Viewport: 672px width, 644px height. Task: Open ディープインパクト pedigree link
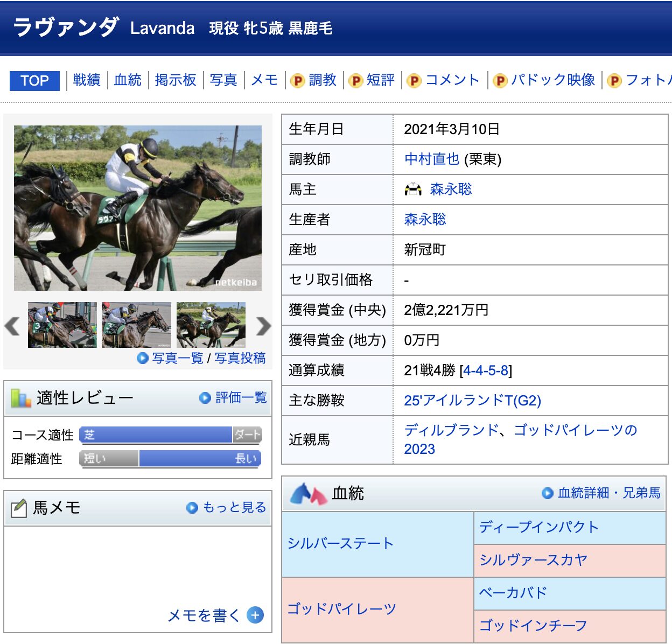539,527
